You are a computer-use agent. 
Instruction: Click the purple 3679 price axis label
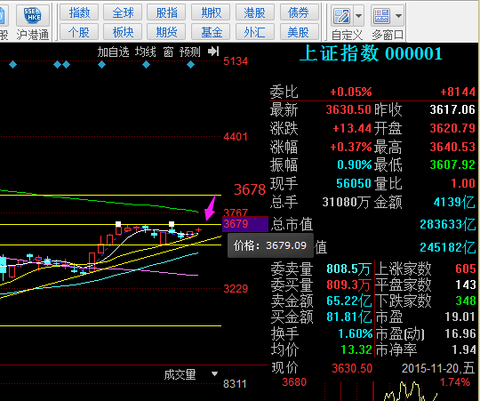(245, 224)
